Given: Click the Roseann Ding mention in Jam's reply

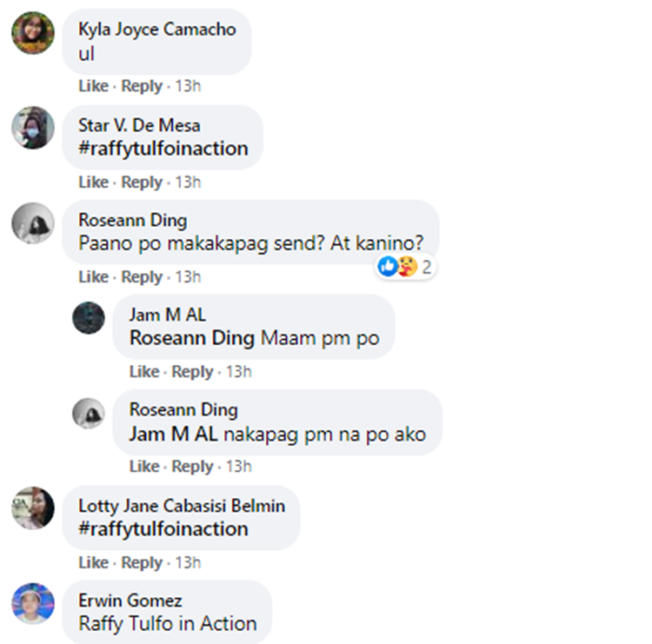Looking at the screenshot, I should (x=192, y=338).
